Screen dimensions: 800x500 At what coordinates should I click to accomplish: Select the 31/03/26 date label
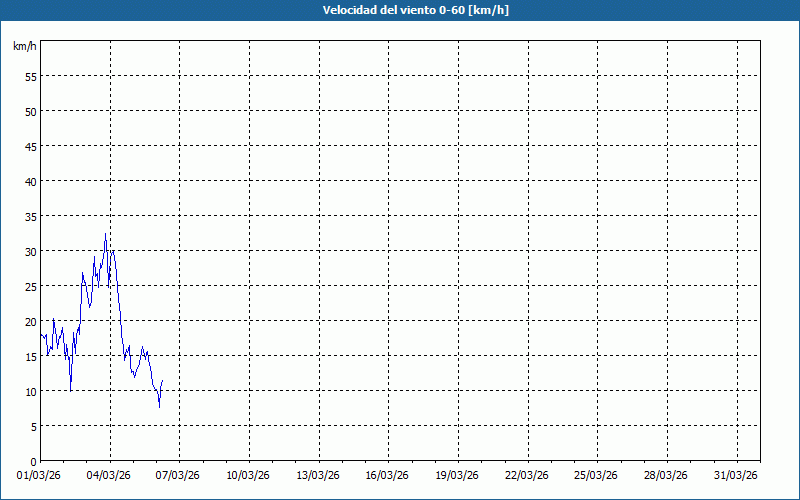(x=737, y=474)
